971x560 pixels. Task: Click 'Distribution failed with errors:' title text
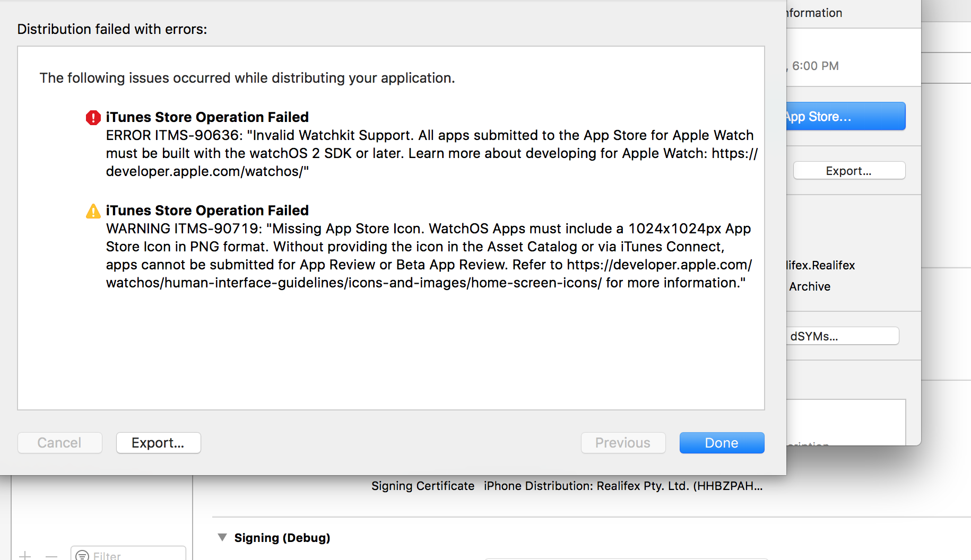112,29
